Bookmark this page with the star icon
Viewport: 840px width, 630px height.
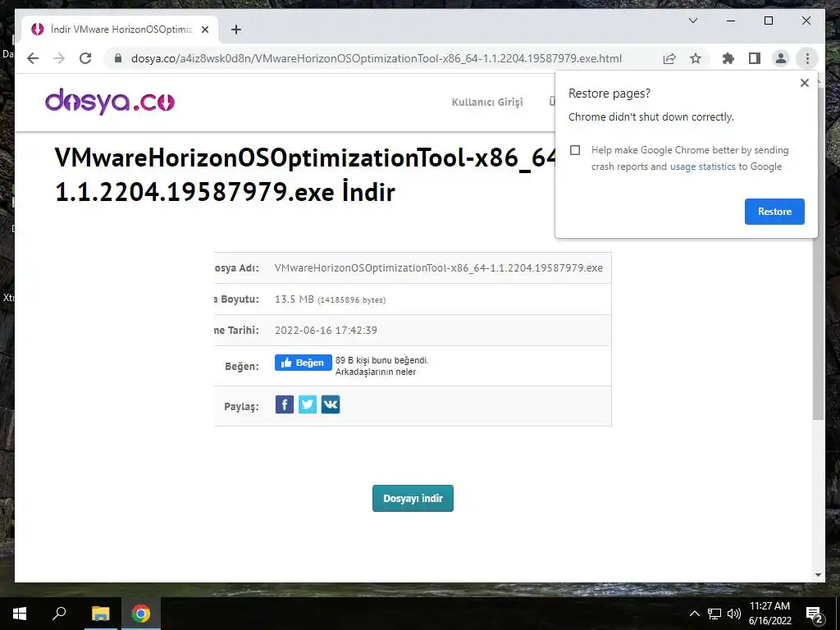click(696, 58)
